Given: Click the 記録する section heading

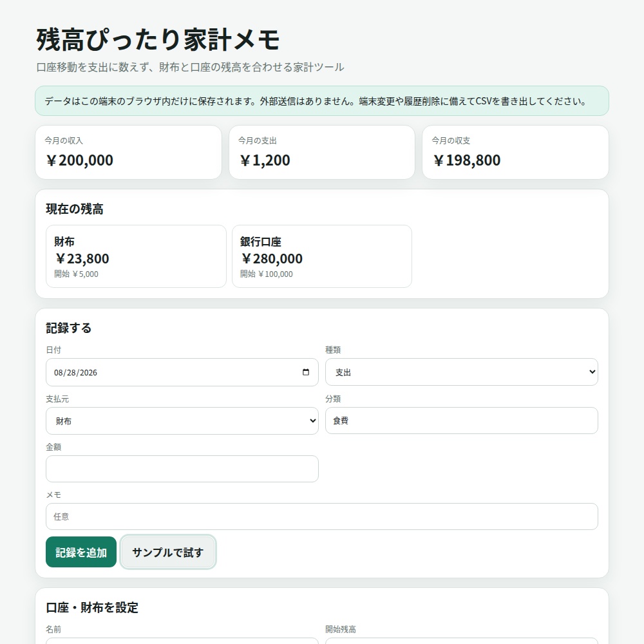Looking at the screenshot, I should pos(69,328).
